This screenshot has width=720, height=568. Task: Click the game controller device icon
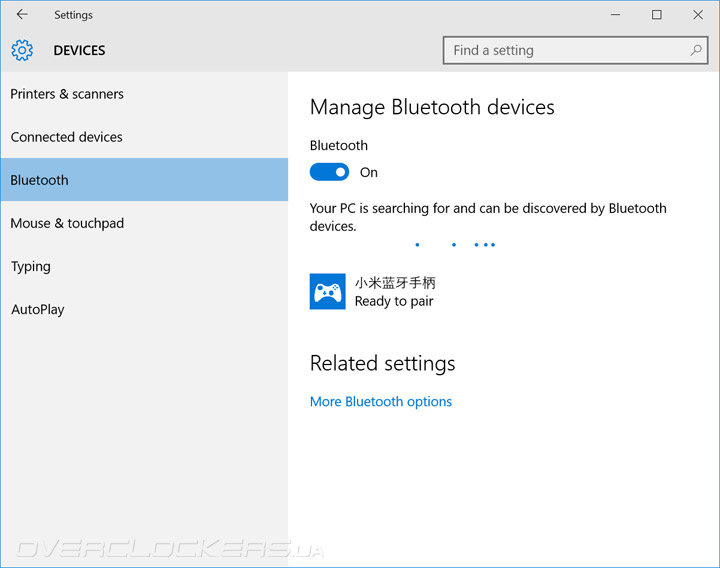pos(328,292)
